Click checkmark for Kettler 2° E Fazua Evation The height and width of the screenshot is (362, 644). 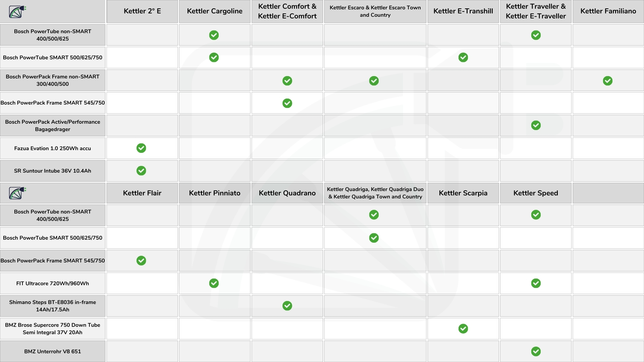pos(141,148)
